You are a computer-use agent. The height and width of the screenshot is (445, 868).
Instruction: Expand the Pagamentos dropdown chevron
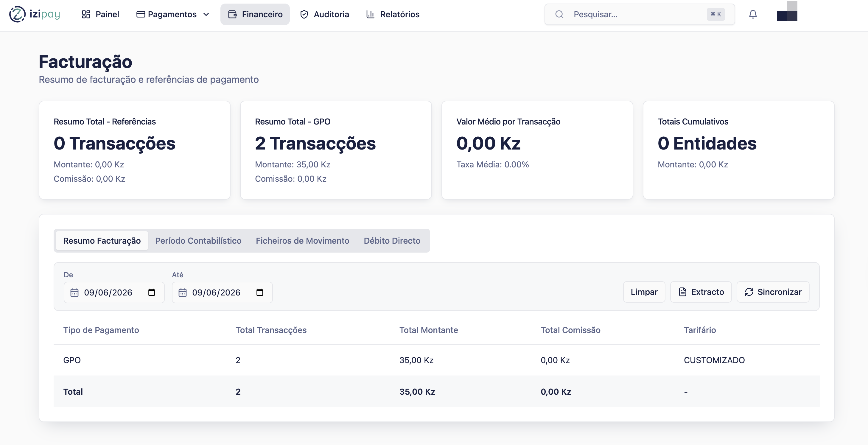[206, 15]
